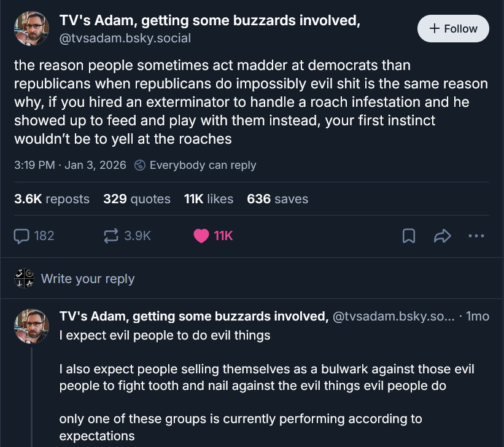
Task: Open the three-dot more options menu
Action: click(x=476, y=236)
